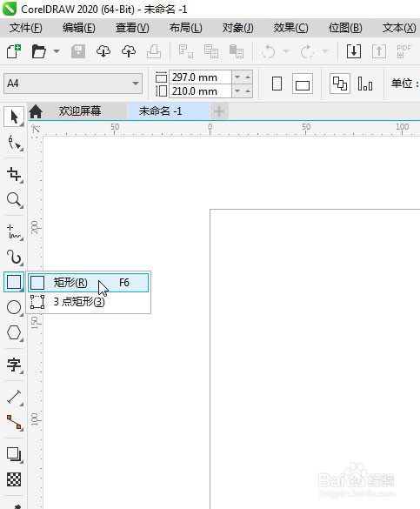The height and width of the screenshot is (509, 420).
Task: Select the Pick tool arrow
Action: (x=14, y=117)
